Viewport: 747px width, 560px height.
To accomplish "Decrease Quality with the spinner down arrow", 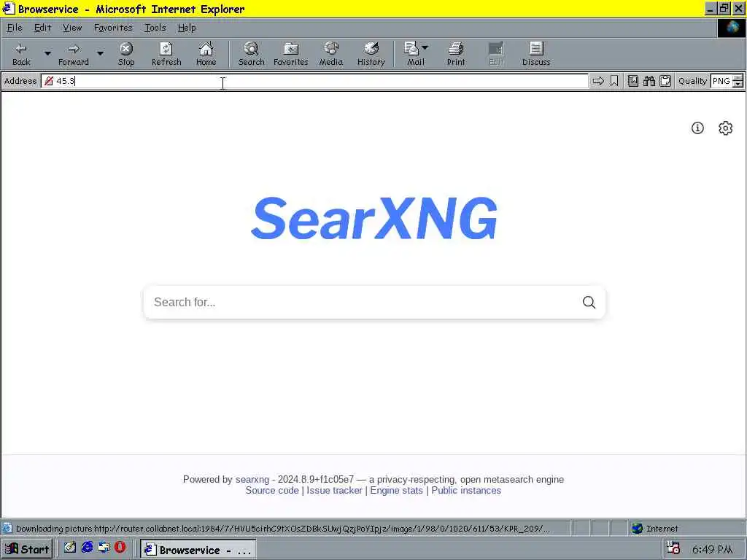I will 738,85.
